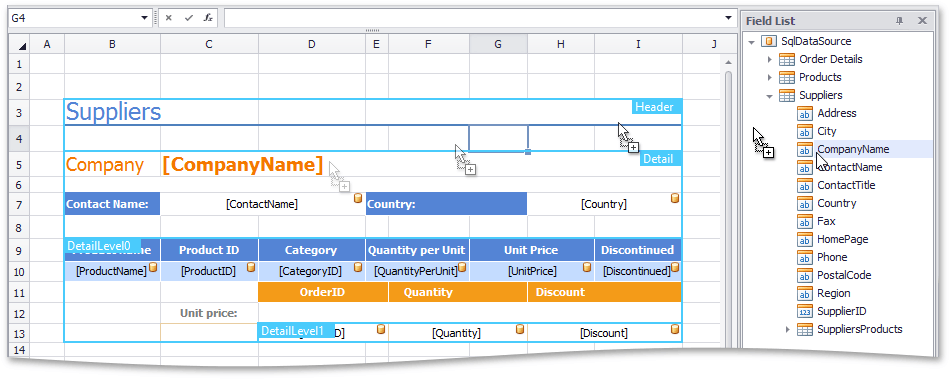Viewport: 952px width, 382px height.
Task: Click the vertical scrollbar up arrow
Action: pyautogui.click(x=728, y=64)
